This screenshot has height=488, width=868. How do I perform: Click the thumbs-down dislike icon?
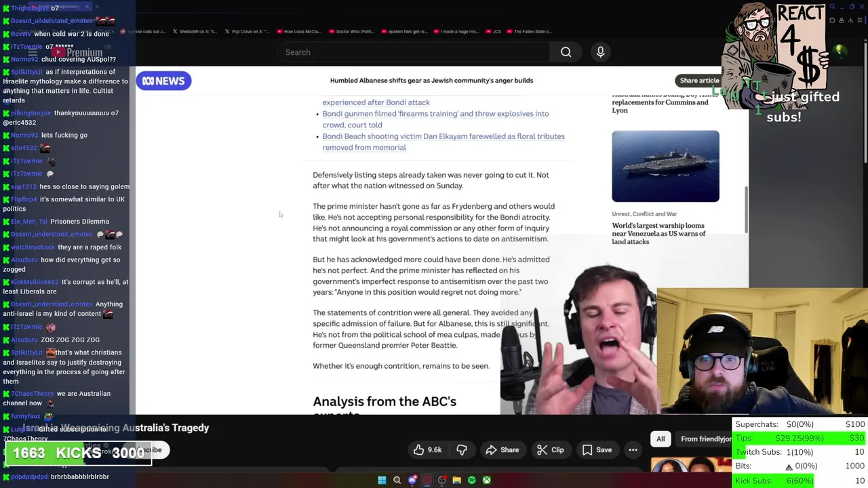coord(462,450)
